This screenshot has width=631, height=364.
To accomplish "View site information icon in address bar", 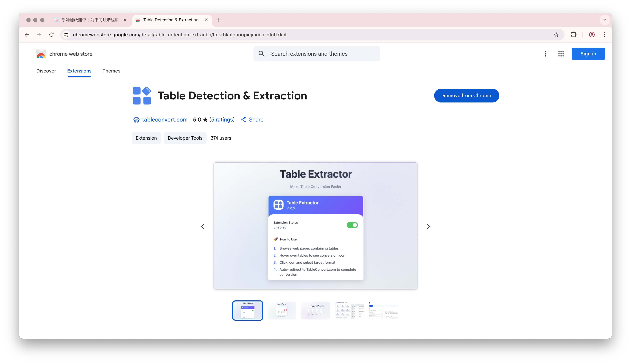I will (x=66, y=34).
